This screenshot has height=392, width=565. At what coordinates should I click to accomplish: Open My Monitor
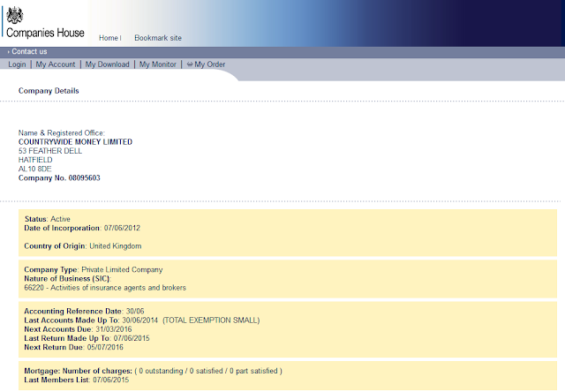[x=158, y=64]
